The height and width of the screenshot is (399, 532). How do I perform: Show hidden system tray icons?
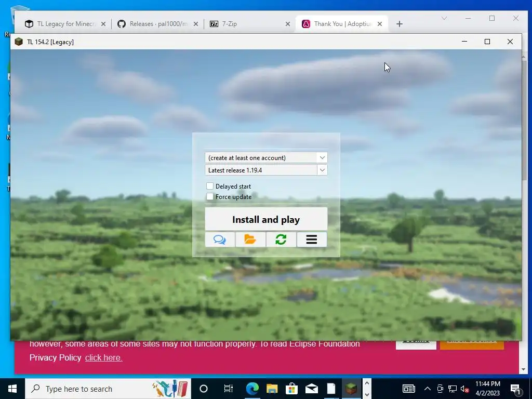coord(428,389)
